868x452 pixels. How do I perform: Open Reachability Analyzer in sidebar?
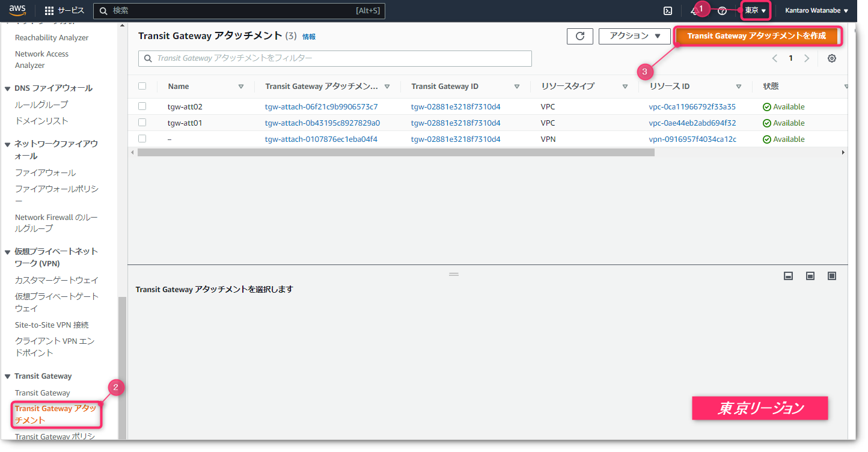coord(52,38)
